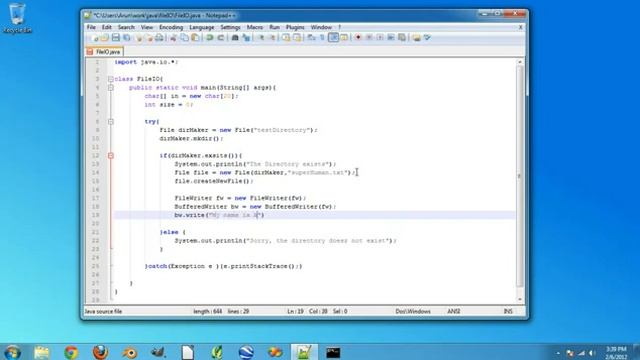Open the Window menu
The height and width of the screenshot is (360, 640).
click(321, 27)
